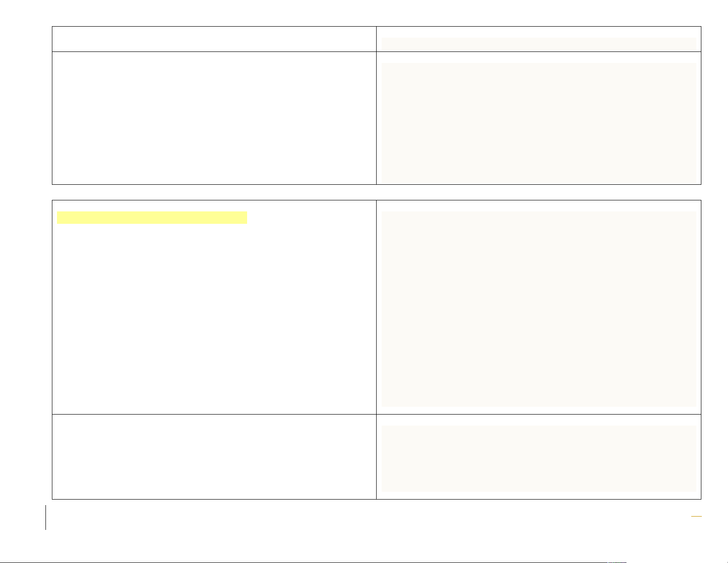Click the tall gray block in the second table
This screenshot has height=563, width=728.
(539, 309)
